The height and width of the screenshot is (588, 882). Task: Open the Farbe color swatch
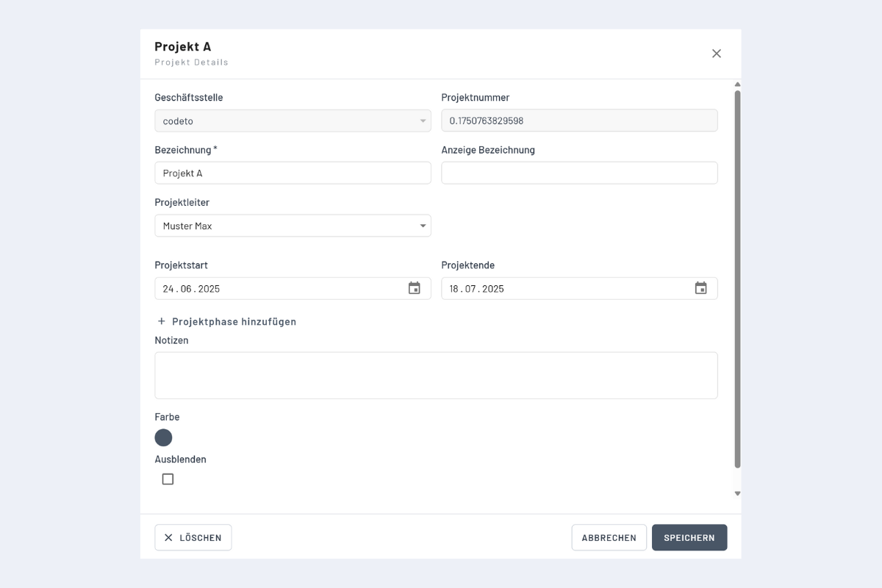tap(163, 438)
